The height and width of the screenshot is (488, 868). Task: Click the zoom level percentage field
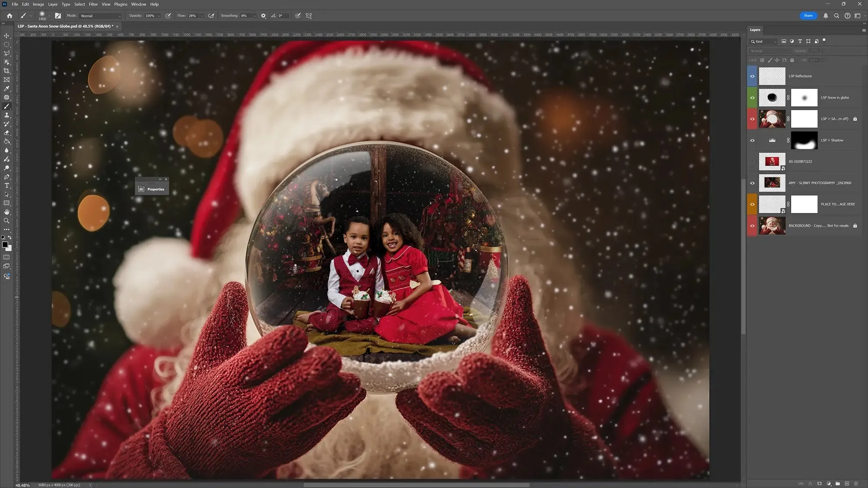click(x=23, y=485)
